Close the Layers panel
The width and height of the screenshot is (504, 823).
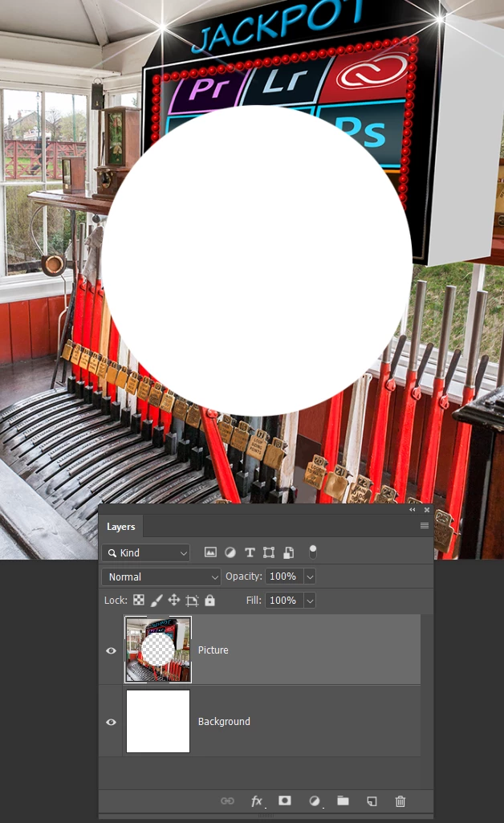pyautogui.click(x=427, y=510)
